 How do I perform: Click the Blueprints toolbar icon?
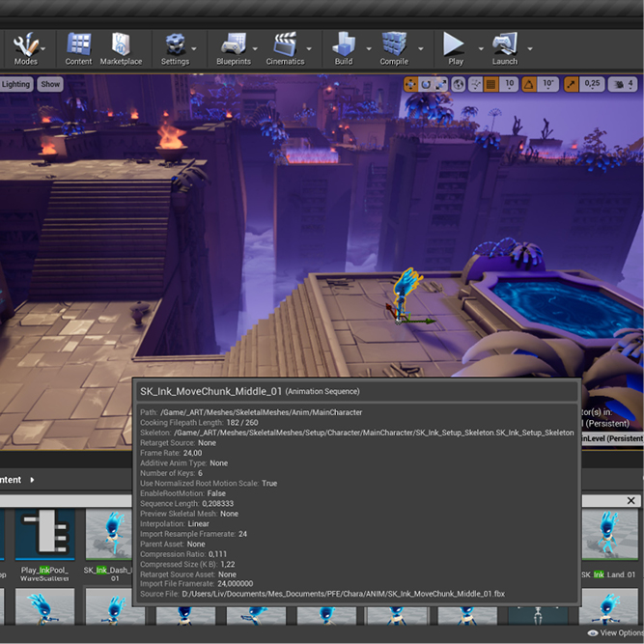click(x=234, y=46)
